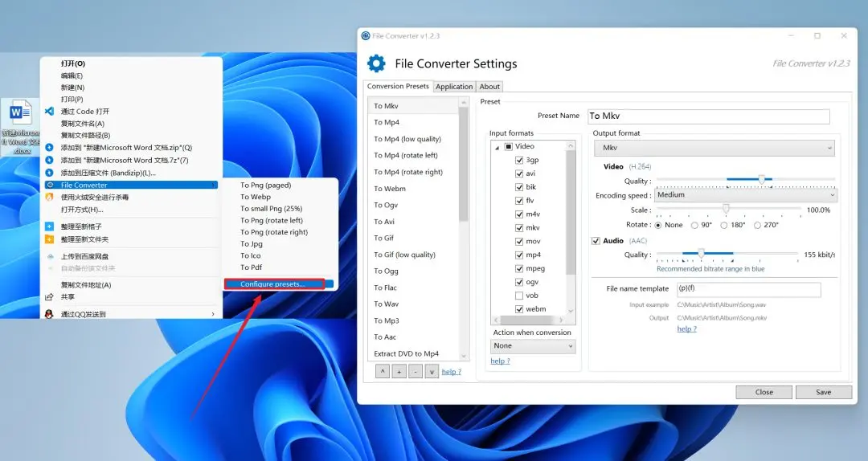Select the Word document icon on desktop
868x461 pixels.
20,112
